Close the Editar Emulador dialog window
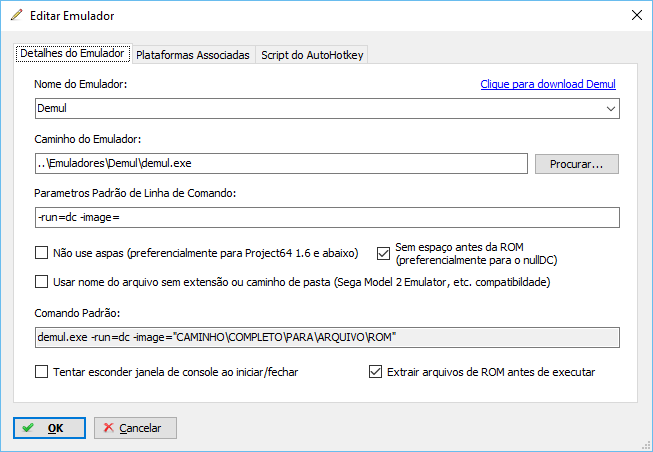 click(x=636, y=16)
